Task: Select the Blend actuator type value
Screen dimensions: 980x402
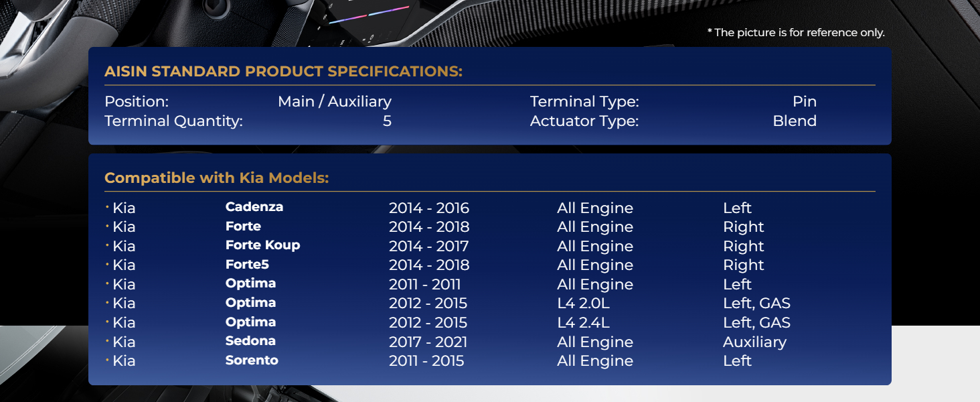Action: (795, 121)
